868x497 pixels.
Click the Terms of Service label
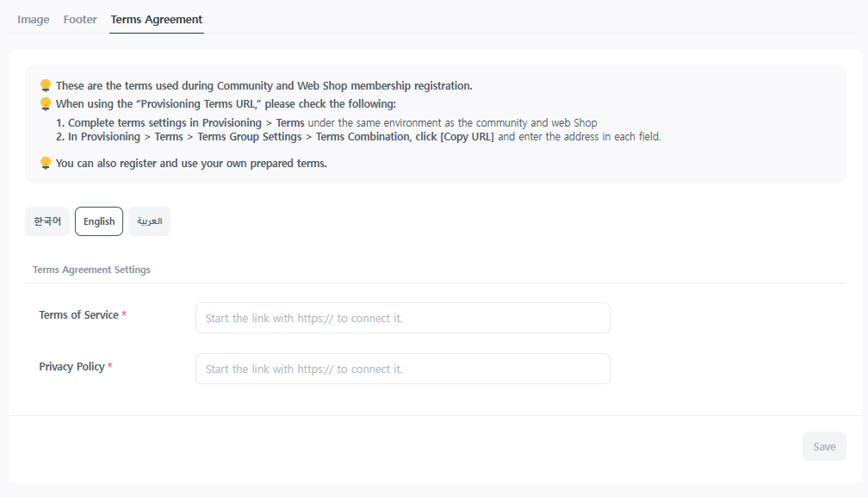coord(78,315)
